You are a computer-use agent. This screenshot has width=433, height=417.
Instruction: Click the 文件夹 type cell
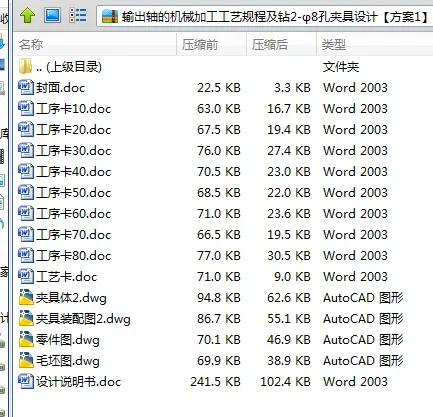click(341, 67)
